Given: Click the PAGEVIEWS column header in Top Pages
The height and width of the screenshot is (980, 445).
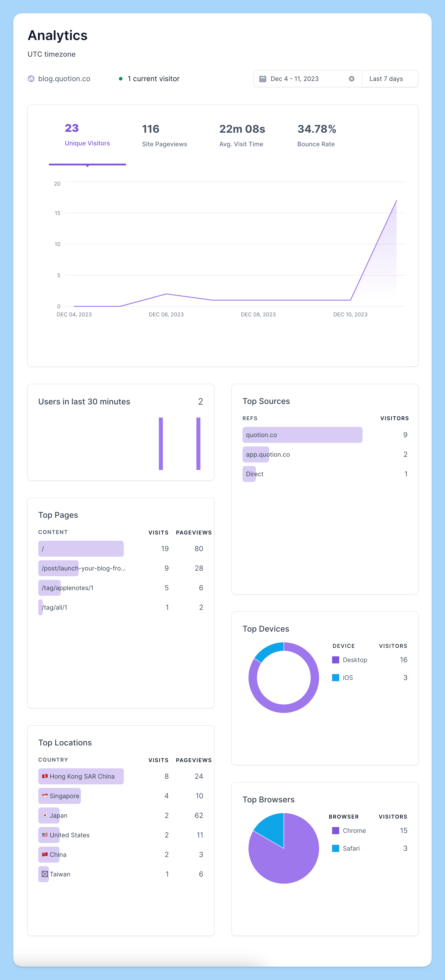Looking at the screenshot, I should (194, 532).
